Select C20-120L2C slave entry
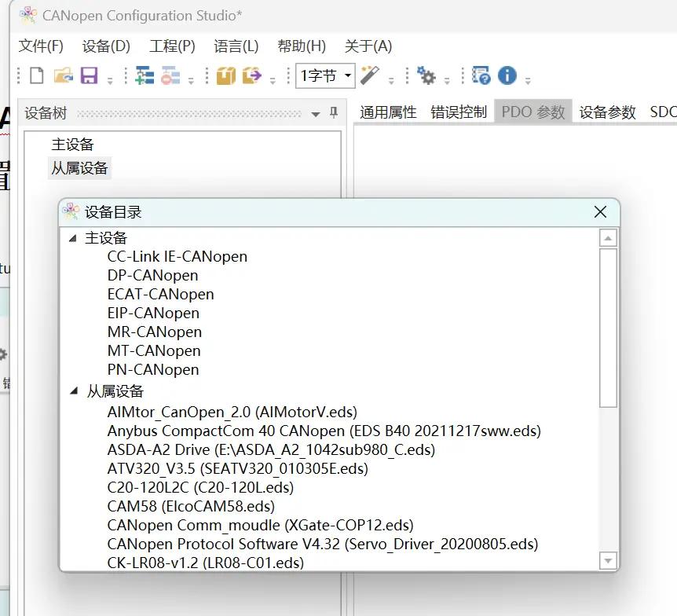Screen dimensions: 677x616 [200, 488]
